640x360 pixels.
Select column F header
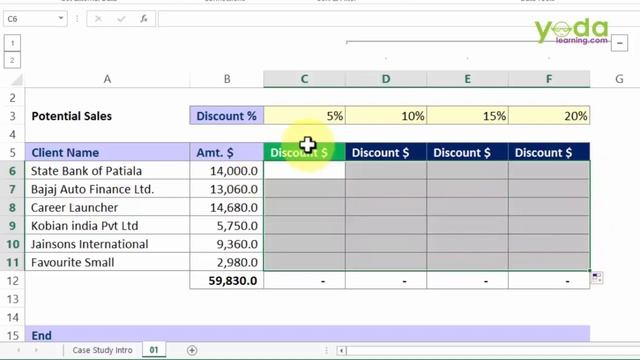549,79
